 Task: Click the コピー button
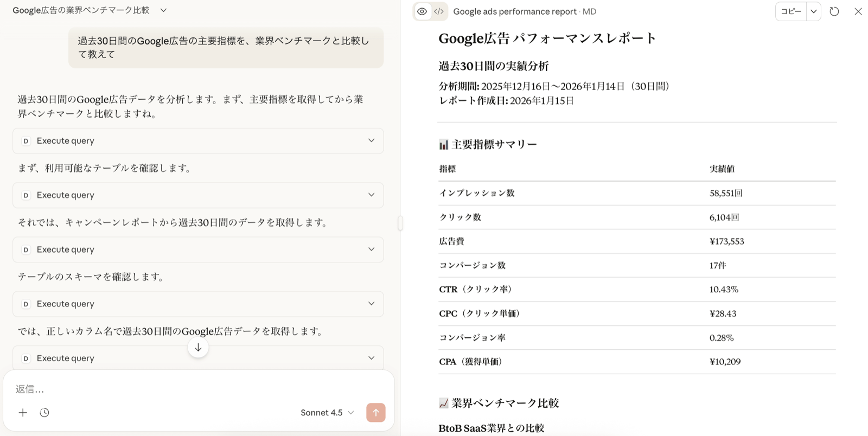[x=791, y=11]
